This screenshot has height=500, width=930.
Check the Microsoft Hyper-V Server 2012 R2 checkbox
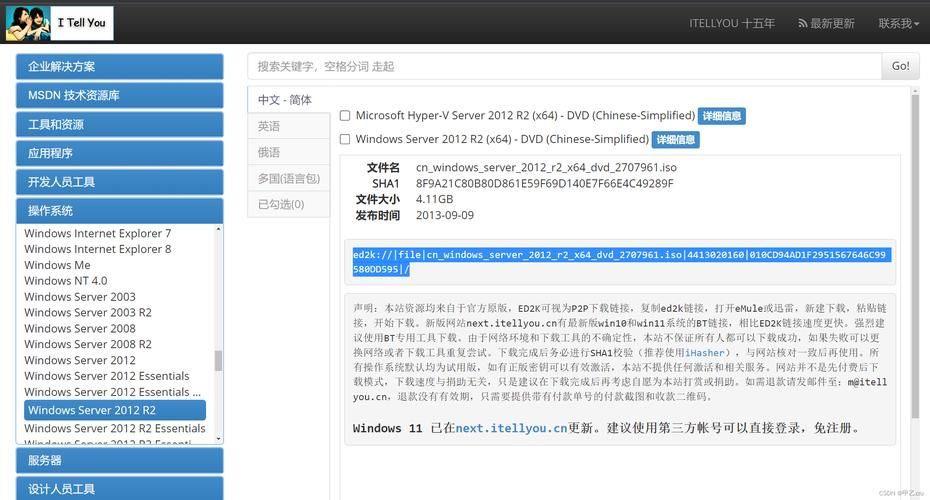[345, 116]
